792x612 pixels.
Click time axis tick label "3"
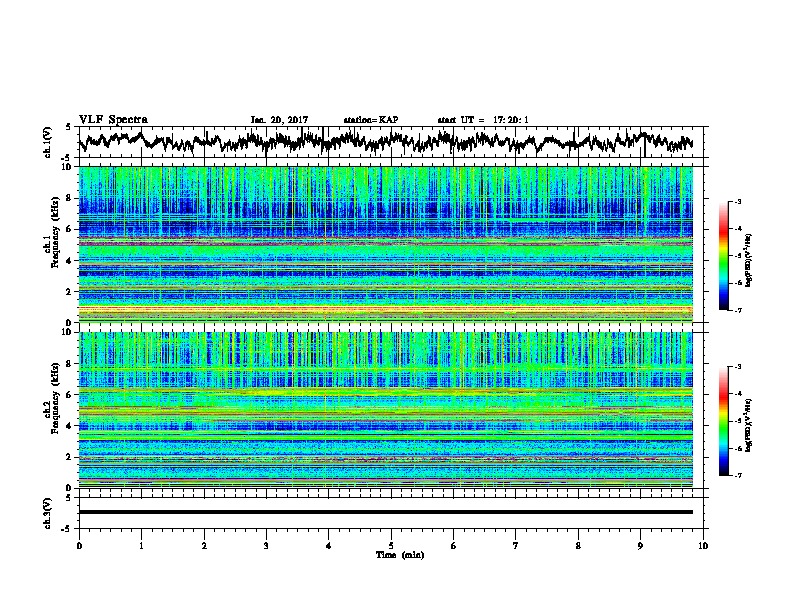point(266,546)
